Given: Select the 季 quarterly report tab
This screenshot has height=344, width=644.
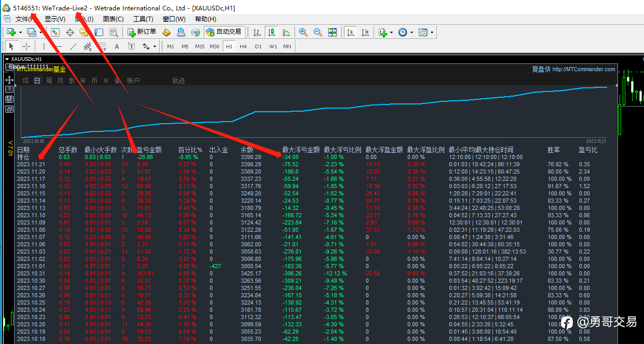Looking at the screenshot, I should coord(72,81).
